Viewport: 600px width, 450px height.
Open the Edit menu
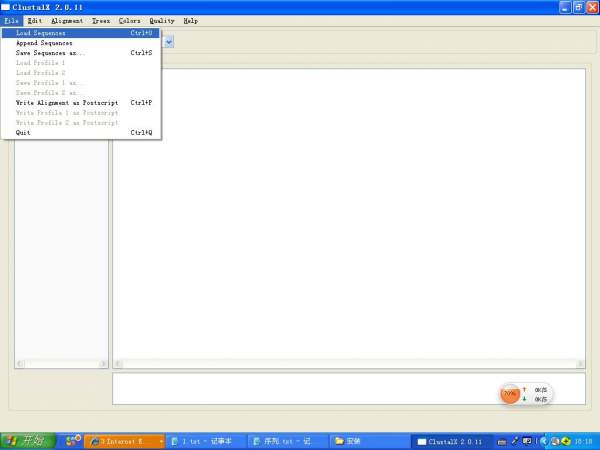click(34, 21)
